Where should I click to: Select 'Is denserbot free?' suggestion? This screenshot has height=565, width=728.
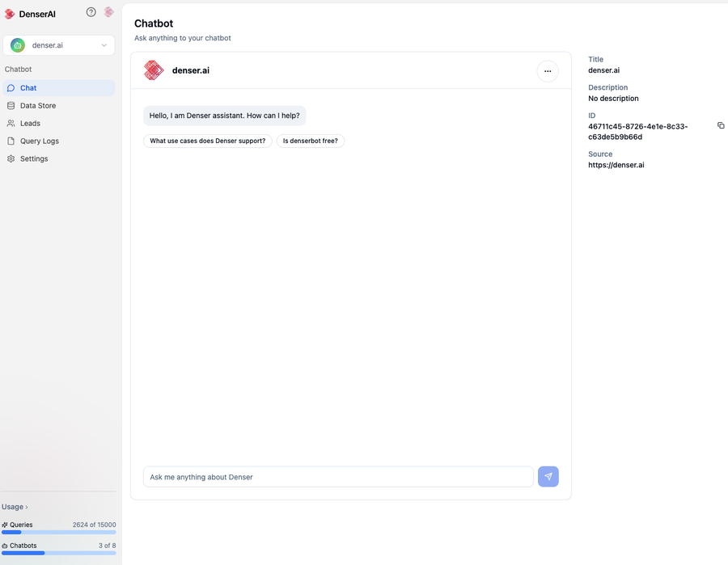pos(310,141)
